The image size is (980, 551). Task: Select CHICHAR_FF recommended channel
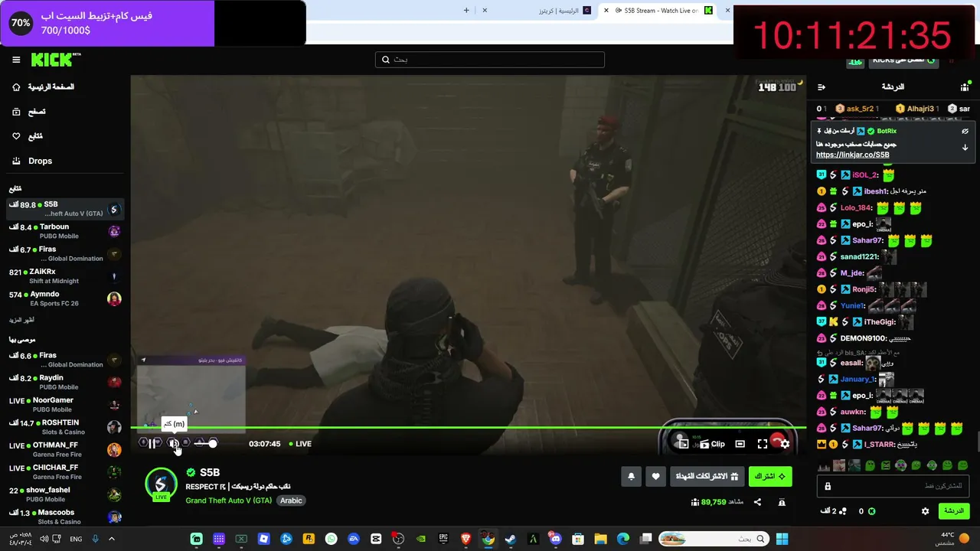pos(65,471)
